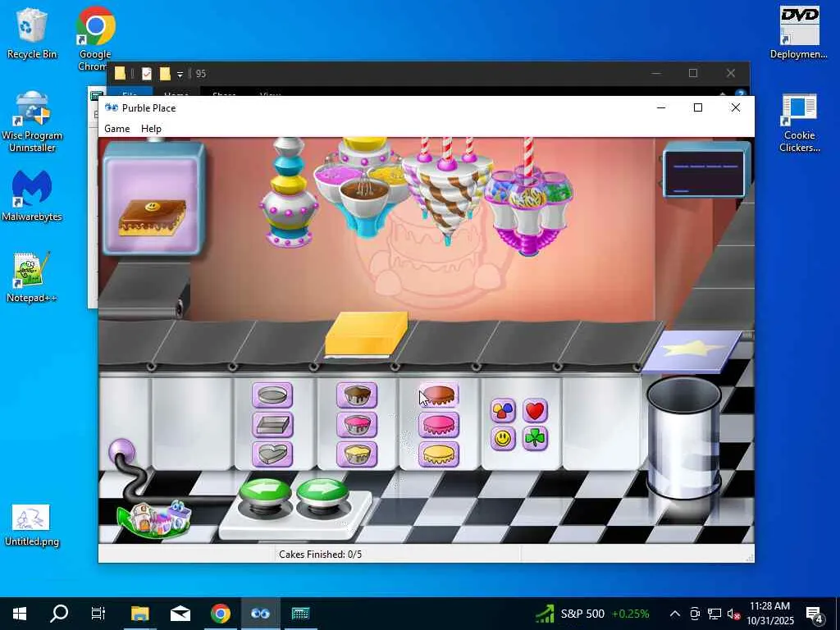840x630 pixels.
Task: Add the colored candy balls decoration
Action: click(503, 410)
